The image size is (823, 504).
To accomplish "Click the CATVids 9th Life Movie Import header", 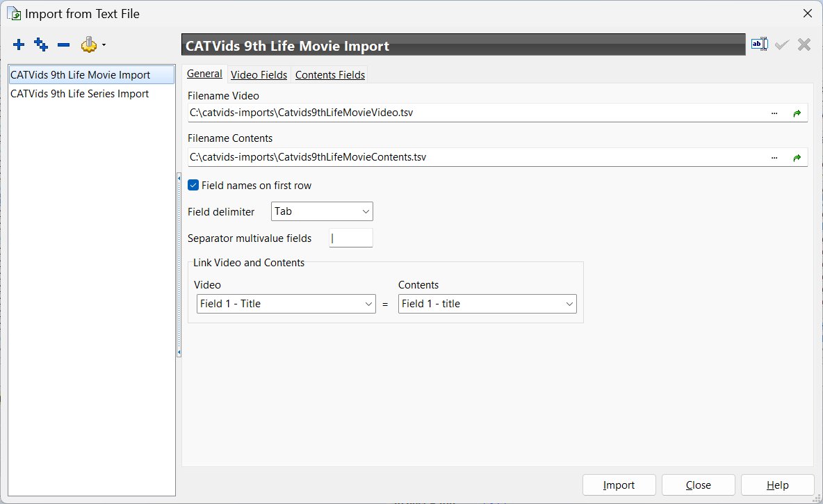I will tap(463, 45).
